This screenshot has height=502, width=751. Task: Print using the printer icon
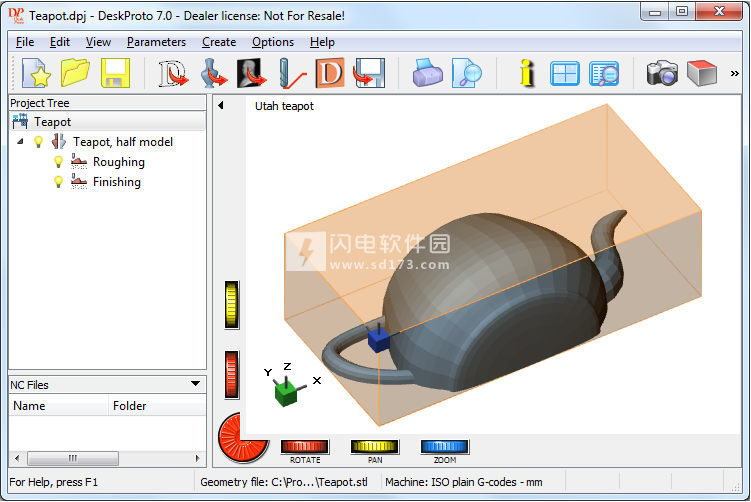click(427, 73)
